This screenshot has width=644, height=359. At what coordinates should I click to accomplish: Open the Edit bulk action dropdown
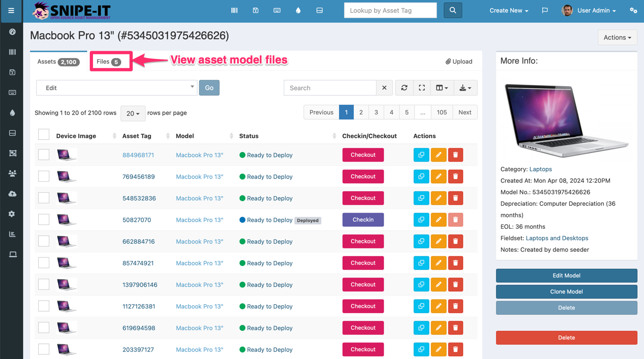[117, 88]
